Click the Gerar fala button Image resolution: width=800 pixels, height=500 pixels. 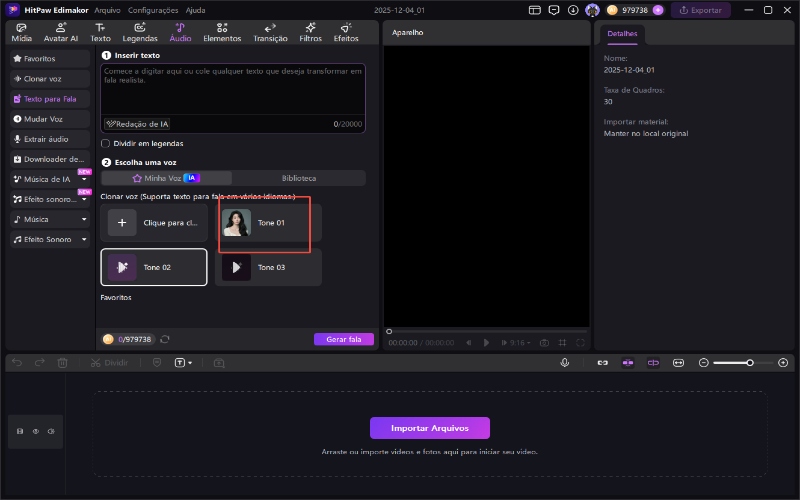tap(344, 339)
